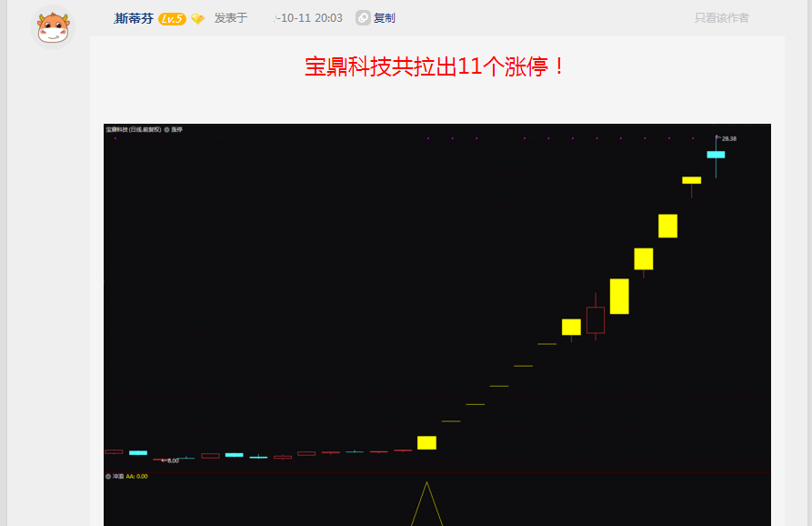Image resolution: width=812 pixels, height=526 pixels.
Task: Click the copy link chain icon
Action: (x=363, y=18)
